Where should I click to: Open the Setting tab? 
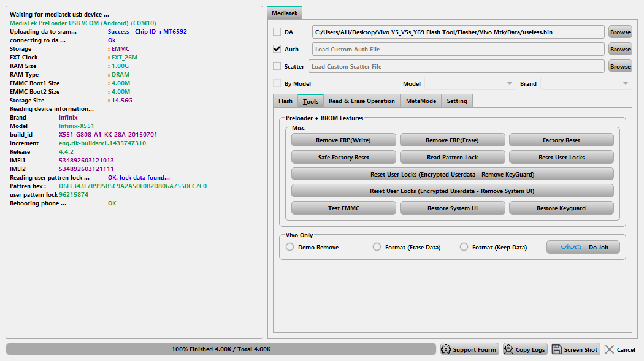click(457, 101)
